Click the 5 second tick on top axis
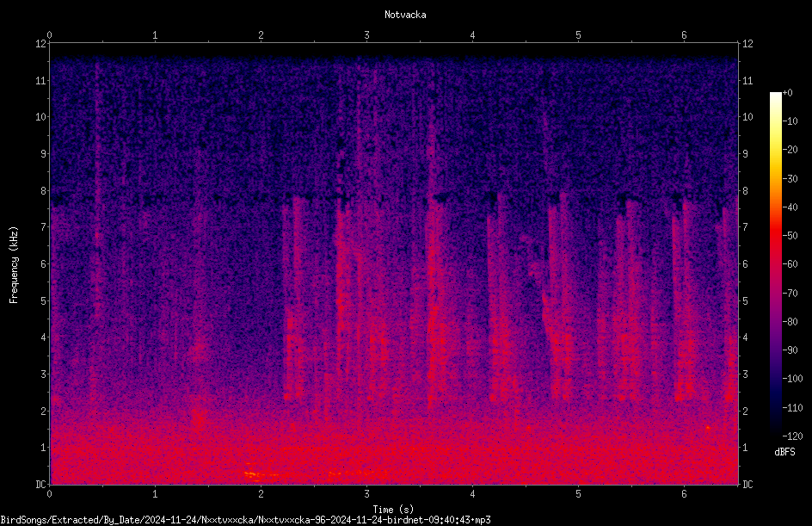The image size is (812, 526). [x=578, y=35]
